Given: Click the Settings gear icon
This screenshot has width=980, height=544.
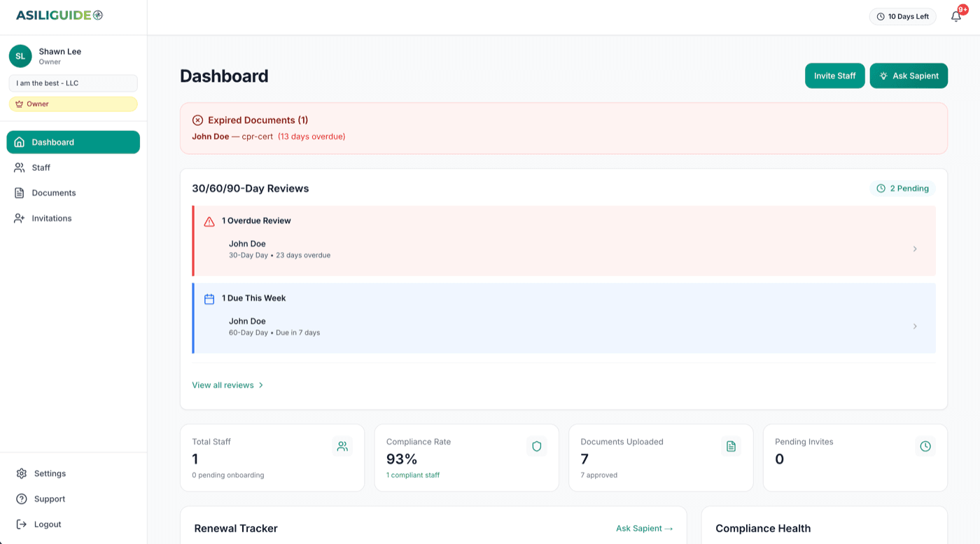Looking at the screenshot, I should pos(21,473).
